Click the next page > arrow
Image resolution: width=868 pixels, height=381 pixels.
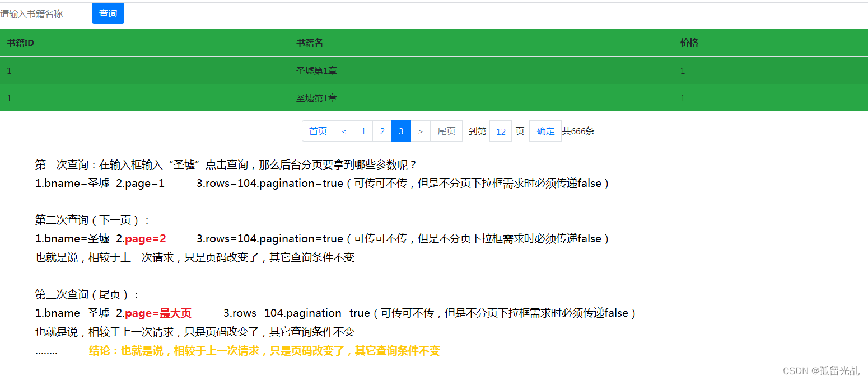pos(421,131)
